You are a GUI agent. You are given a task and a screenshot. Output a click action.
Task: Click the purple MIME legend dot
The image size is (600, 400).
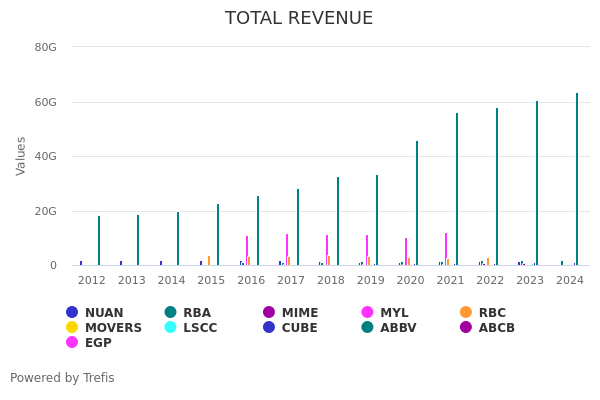coord(269,313)
